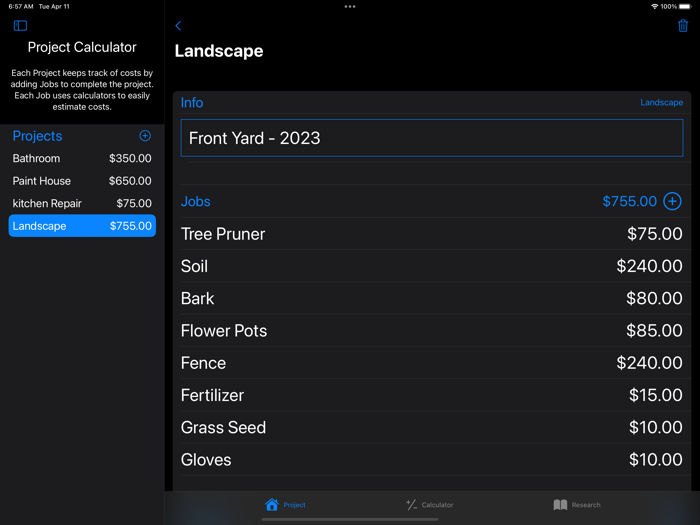Image resolution: width=700 pixels, height=525 pixels.
Task: Open the Flower Pots job
Action: pyautogui.click(x=432, y=331)
